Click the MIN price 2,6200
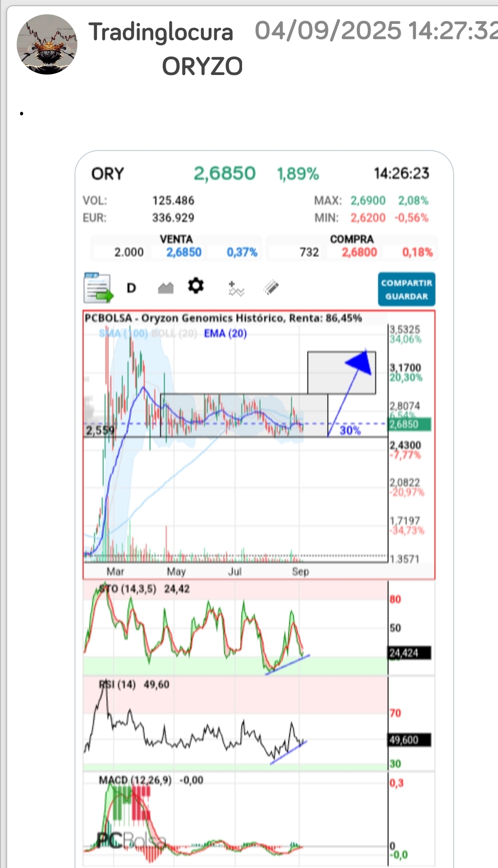This screenshot has width=498, height=868. point(368,218)
